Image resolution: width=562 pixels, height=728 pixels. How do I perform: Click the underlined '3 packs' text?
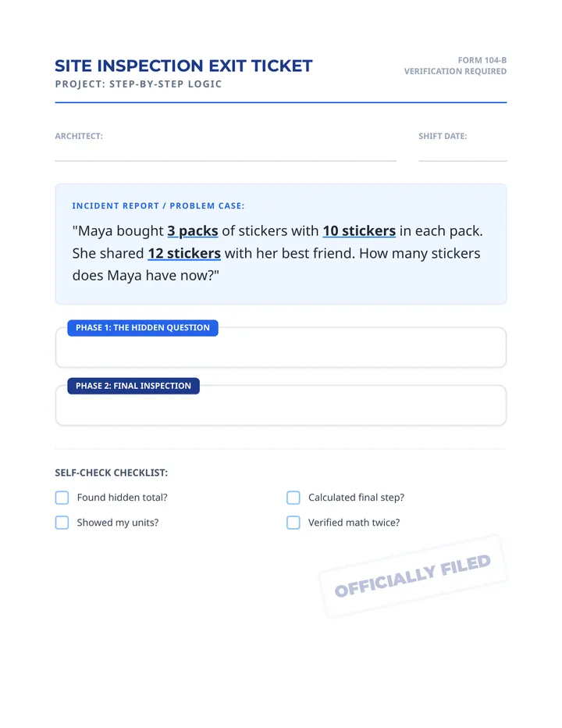click(x=193, y=230)
